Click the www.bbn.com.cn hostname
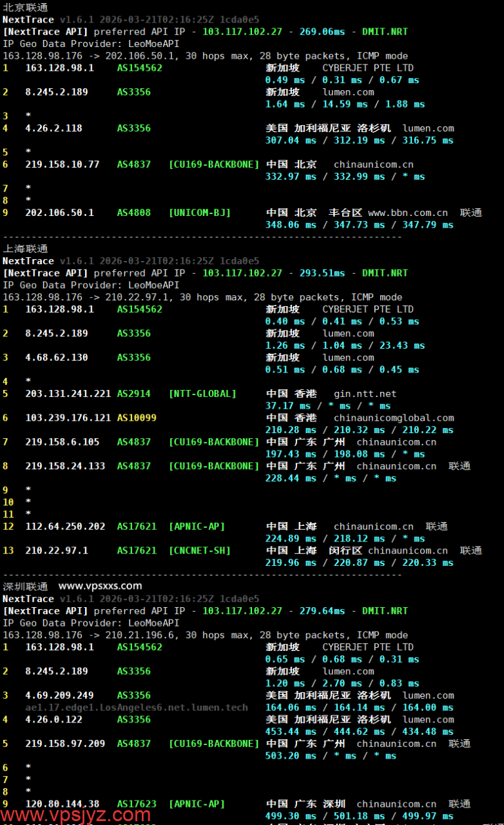Image resolution: width=504 pixels, height=825 pixels. tap(407, 213)
